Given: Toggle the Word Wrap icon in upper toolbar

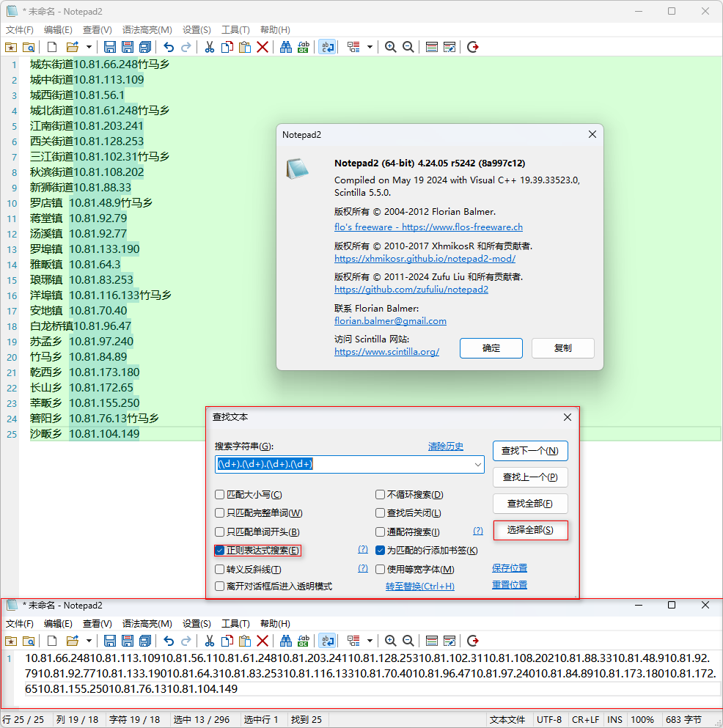Looking at the screenshot, I should pos(327,47).
